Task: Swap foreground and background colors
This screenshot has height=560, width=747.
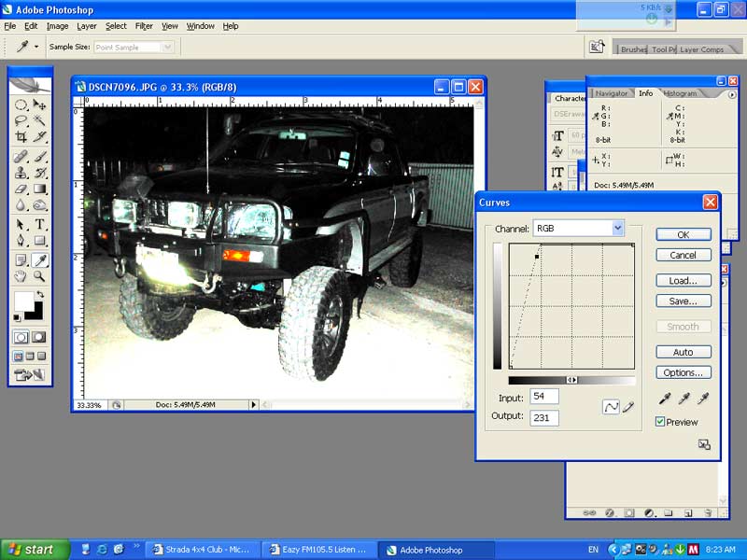Action: click(41, 295)
